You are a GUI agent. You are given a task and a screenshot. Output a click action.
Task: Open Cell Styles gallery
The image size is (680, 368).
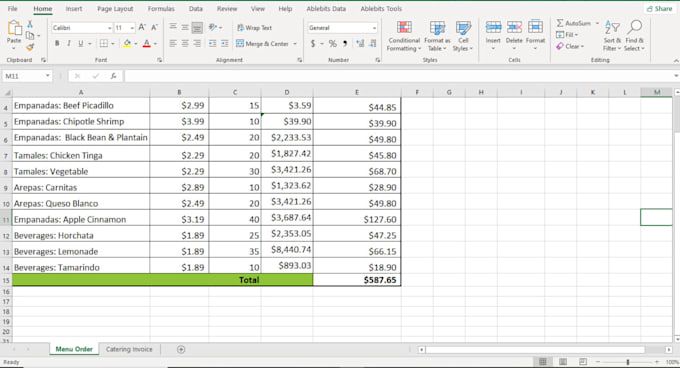pos(463,36)
